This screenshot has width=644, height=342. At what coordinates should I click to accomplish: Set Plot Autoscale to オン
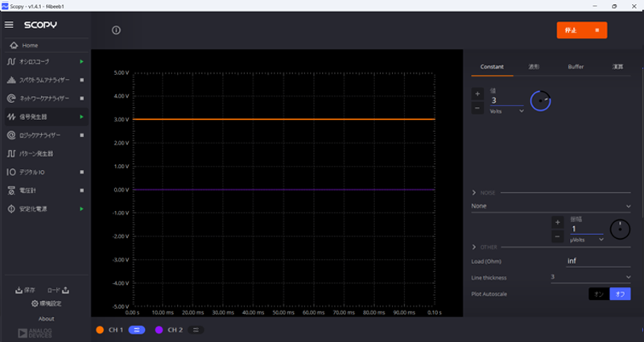coord(599,295)
